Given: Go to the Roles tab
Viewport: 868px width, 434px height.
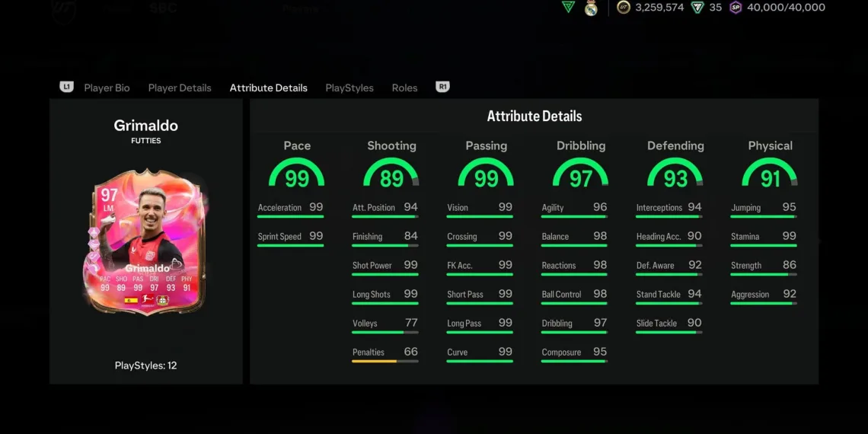Looking at the screenshot, I should point(404,88).
